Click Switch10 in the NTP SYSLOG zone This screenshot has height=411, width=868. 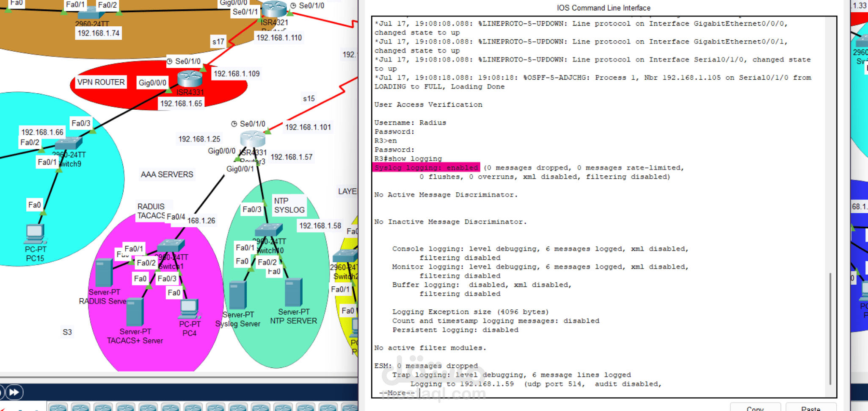click(x=269, y=230)
